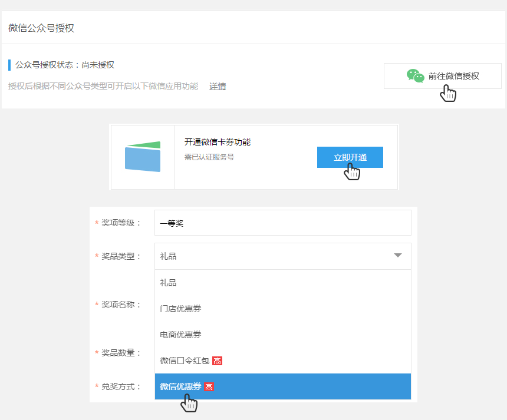
Task: Pick 微信口令红包 from the prize types
Action: (x=184, y=361)
